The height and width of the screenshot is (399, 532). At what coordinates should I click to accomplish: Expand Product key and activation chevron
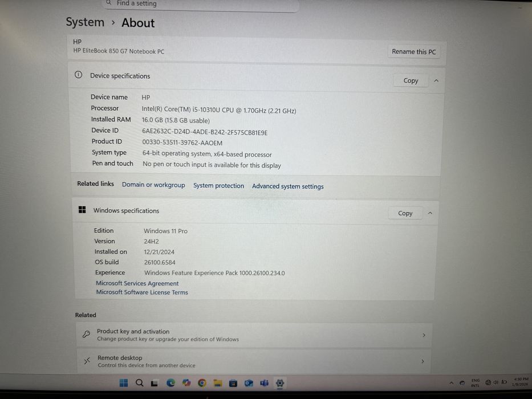click(424, 335)
